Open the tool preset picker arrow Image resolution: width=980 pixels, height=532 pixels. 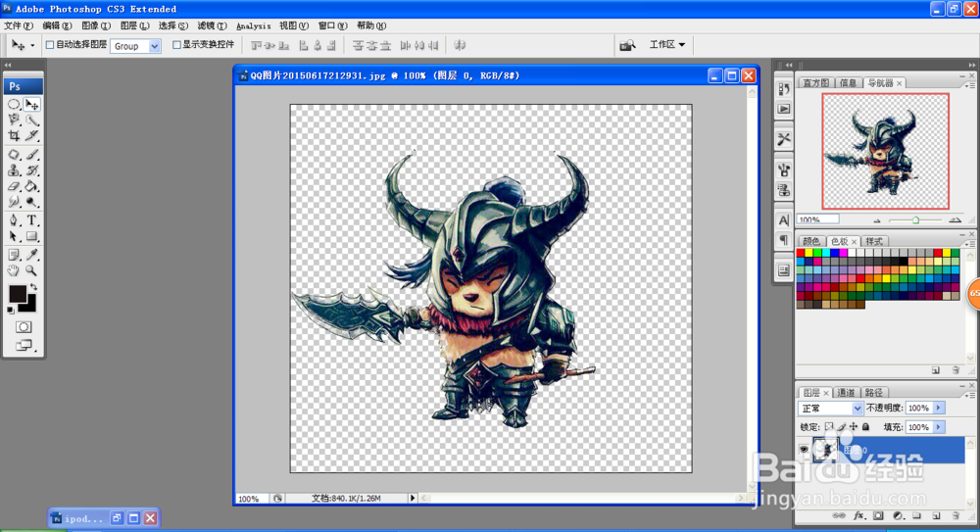pyautogui.click(x=32, y=46)
